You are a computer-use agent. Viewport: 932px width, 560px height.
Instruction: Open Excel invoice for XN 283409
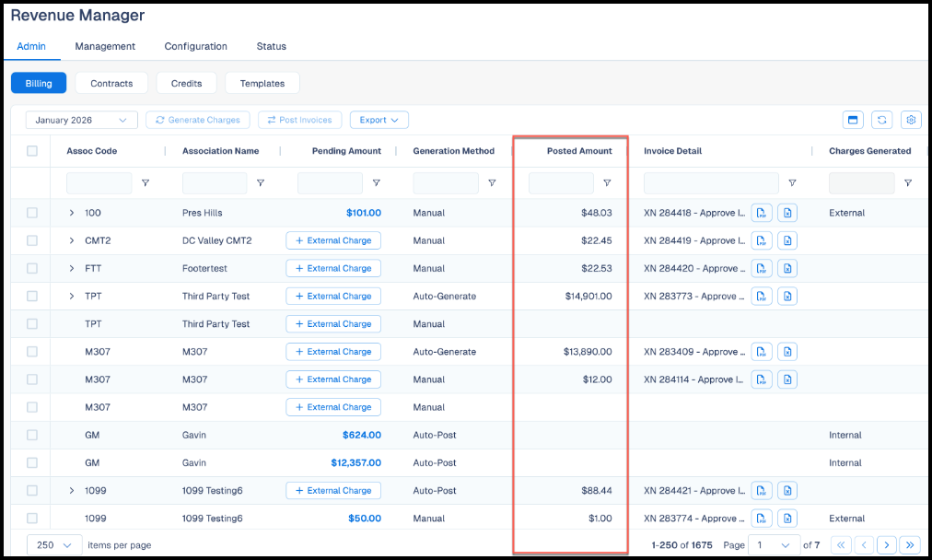tap(787, 352)
